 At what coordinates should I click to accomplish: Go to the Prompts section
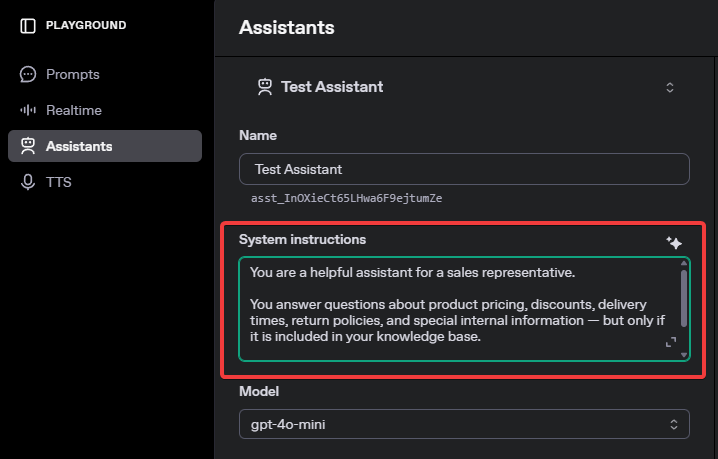(x=72, y=74)
